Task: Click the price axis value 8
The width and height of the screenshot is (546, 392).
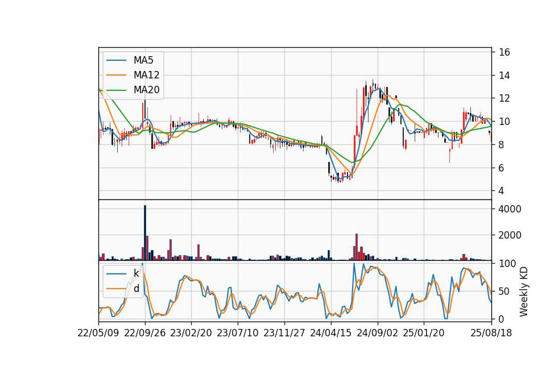Action: [502, 145]
